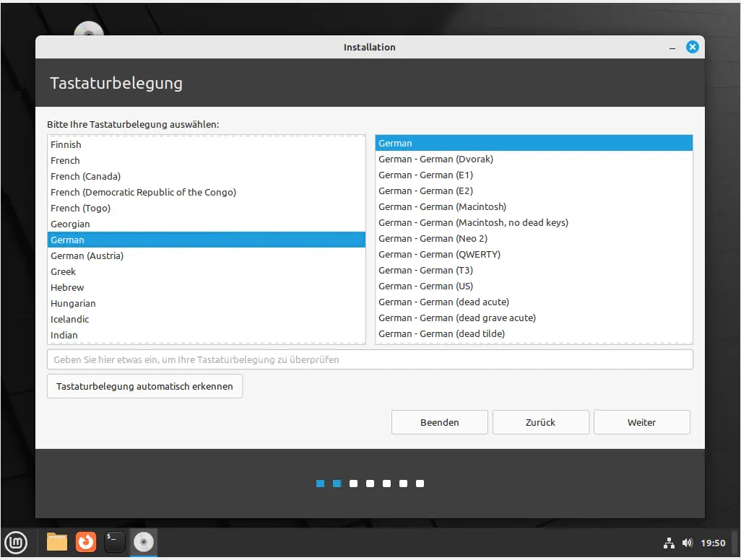741x560 pixels.
Task: Select German (Austria) in the language list
Action: click(x=87, y=255)
